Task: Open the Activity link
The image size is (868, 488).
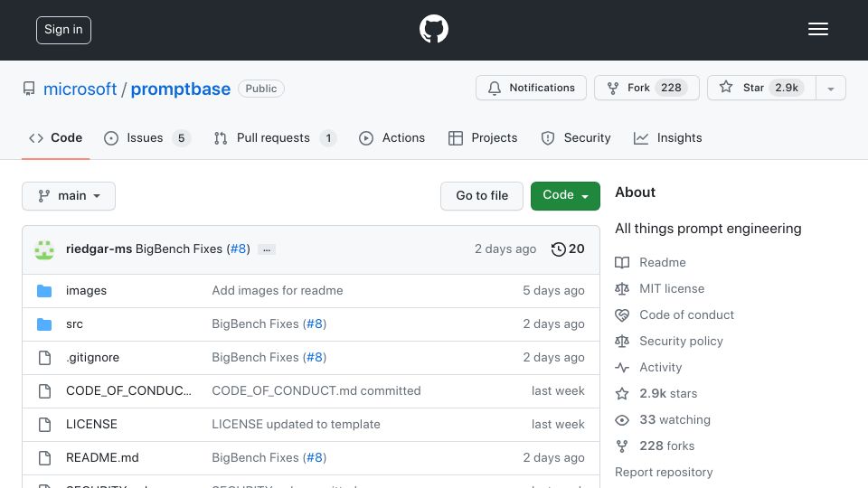Action: pos(660,368)
